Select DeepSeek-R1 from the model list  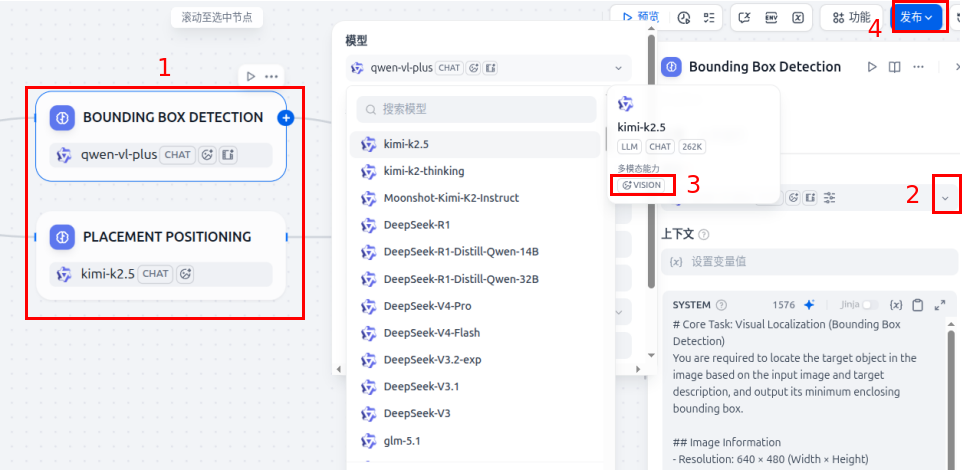click(475, 225)
